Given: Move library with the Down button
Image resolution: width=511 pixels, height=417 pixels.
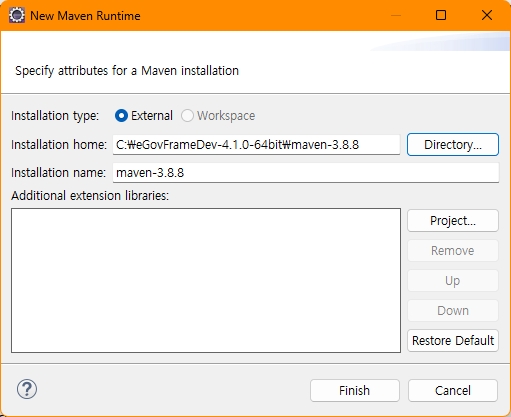Looking at the screenshot, I should point(453,311).
